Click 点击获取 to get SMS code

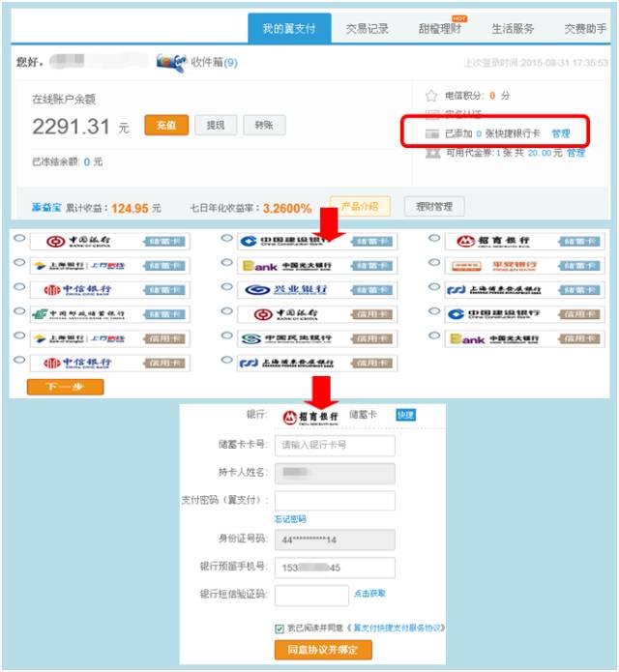pyautogui.click(x=369, y=594)
